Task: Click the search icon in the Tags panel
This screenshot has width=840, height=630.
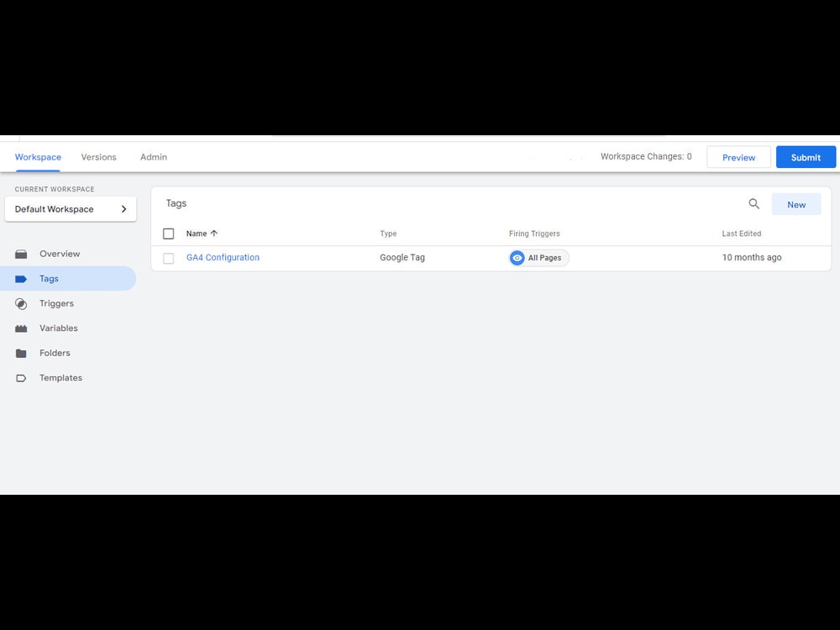Action: 753,203
